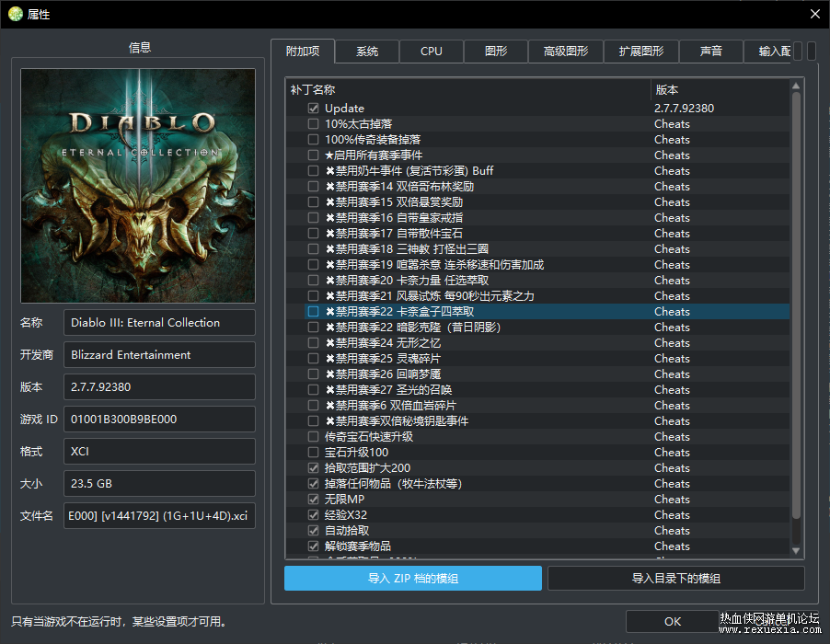The width and height of the screenshot is (830, 644).
Task: Enable 禁用赛季27 圣光的召唤 cheat
Action: click(x=314, y=389)
